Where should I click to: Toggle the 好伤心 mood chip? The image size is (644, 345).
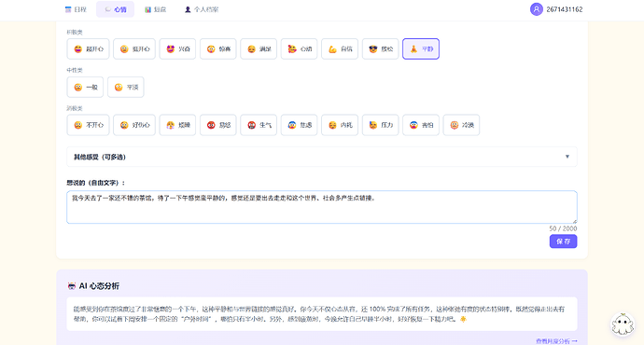pyautogui.click(x=134, y=125)
